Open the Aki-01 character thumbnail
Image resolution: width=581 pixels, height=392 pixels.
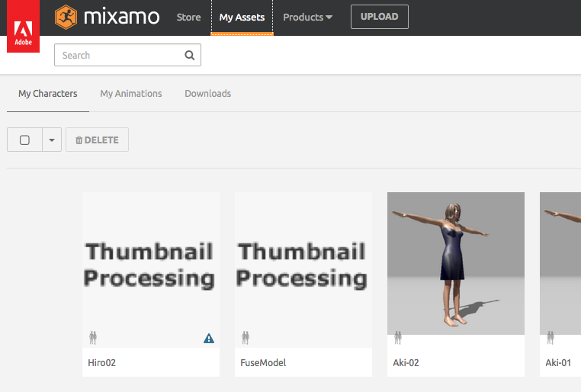[x=560, y=263]
